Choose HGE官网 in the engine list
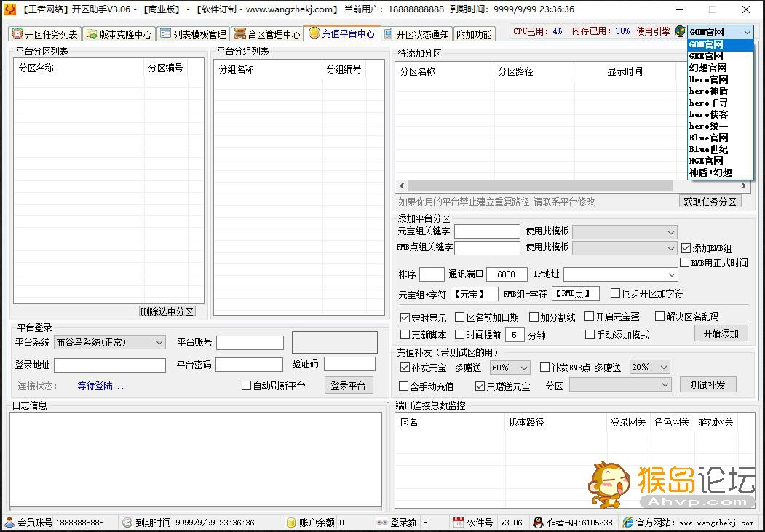 [x=720, y=161]
